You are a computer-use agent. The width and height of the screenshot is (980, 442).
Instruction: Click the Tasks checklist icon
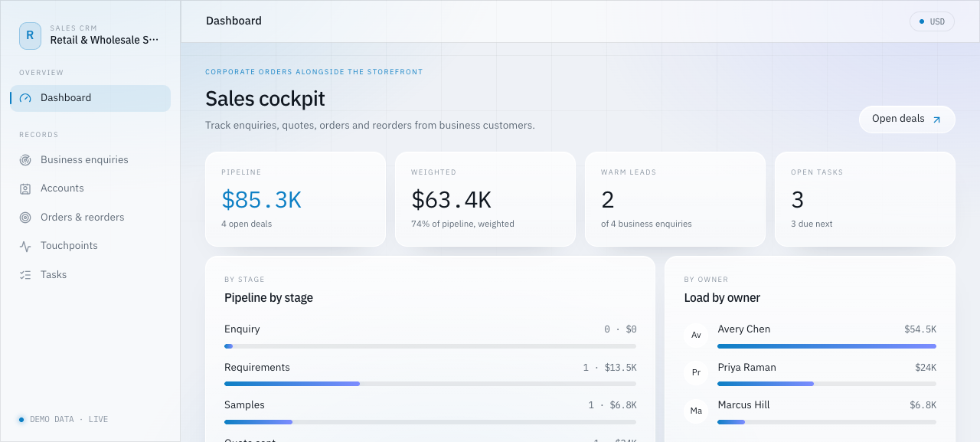click(25, 275)
